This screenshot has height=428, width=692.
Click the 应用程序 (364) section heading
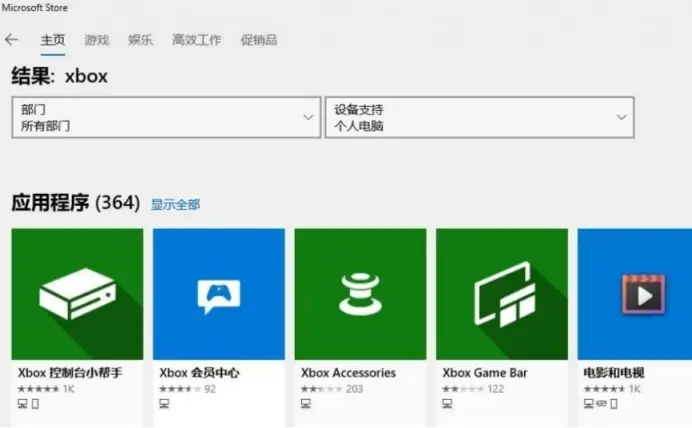point(75,203)
